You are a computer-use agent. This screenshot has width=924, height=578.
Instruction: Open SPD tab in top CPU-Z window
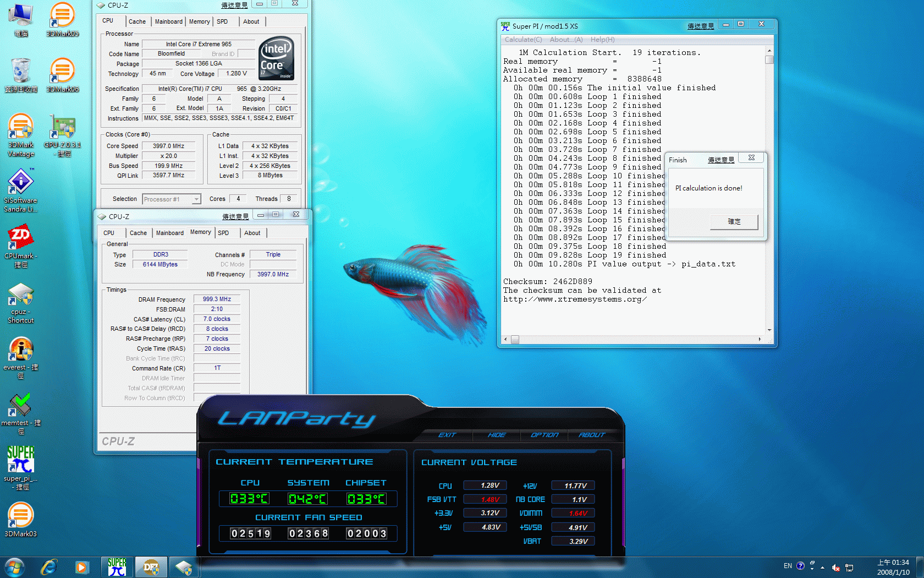pos(222,21)
